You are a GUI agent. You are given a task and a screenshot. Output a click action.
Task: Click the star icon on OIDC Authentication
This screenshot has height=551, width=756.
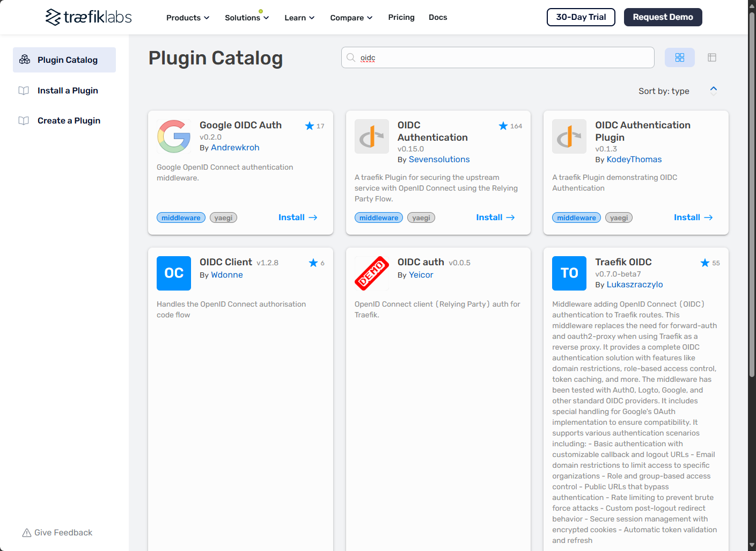503,126
